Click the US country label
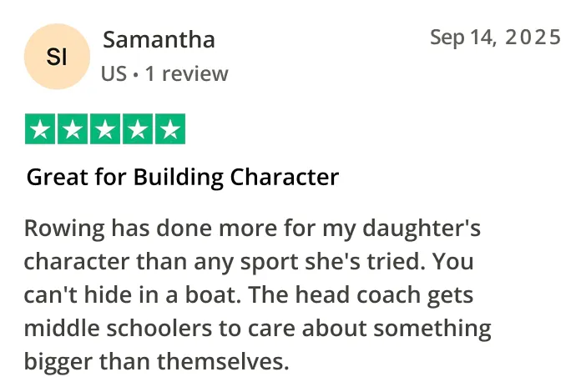586x392 pixels. pos(114,73)
